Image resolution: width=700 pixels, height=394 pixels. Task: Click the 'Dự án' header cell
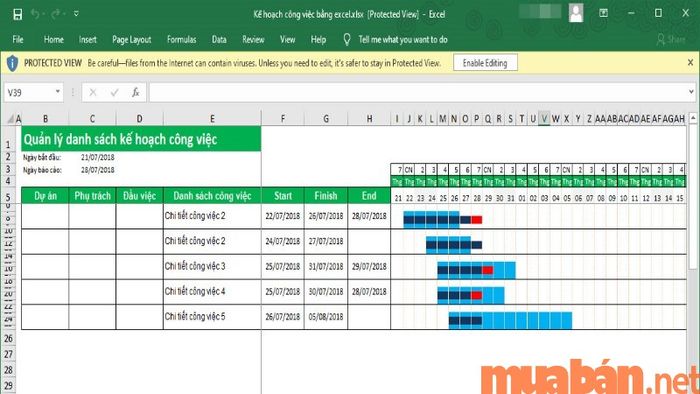[45, 196]
